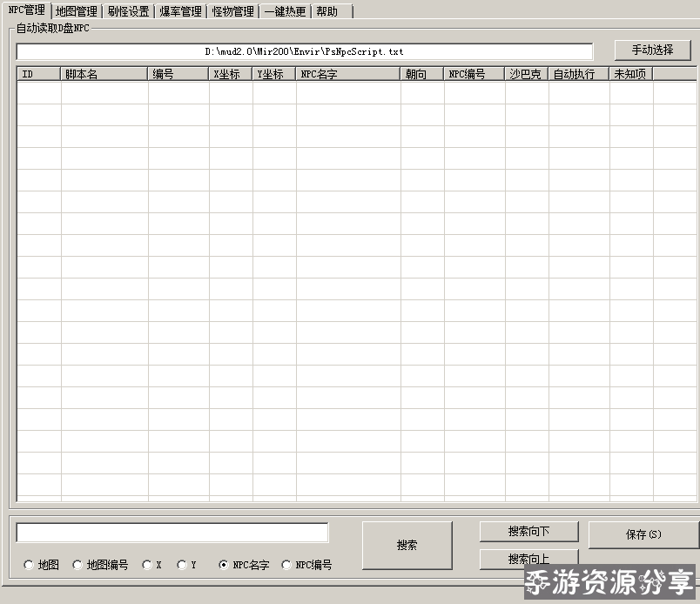Open the 爆率管理 tab
700x604 pixels.
[x=180, y=11]
